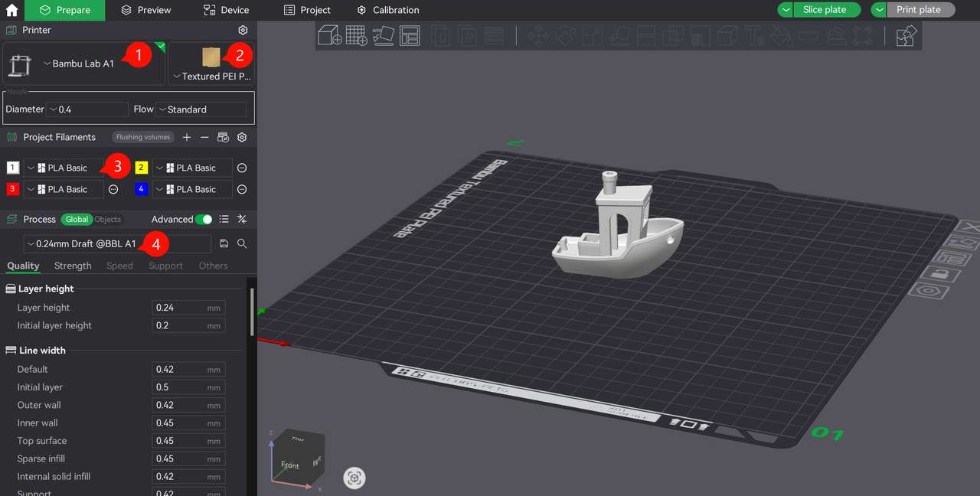Screen dimensions: 980x496
Task: Click the Auto orient toolbar icon
Action: click(384, 36)
